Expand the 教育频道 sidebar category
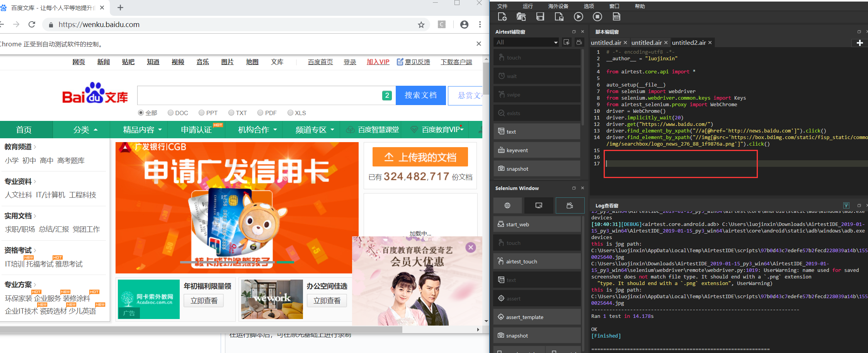This screenshot has width=868, height=353. pyautogui.click(x=20, y=147)
